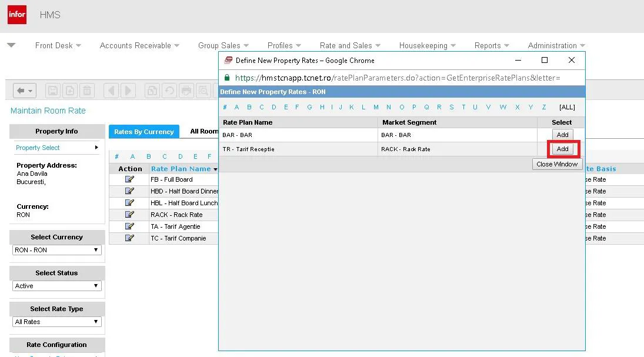Add the TR - Tarif Receptie rate plan
Screen dimensions: 644x357
[562, 149]
